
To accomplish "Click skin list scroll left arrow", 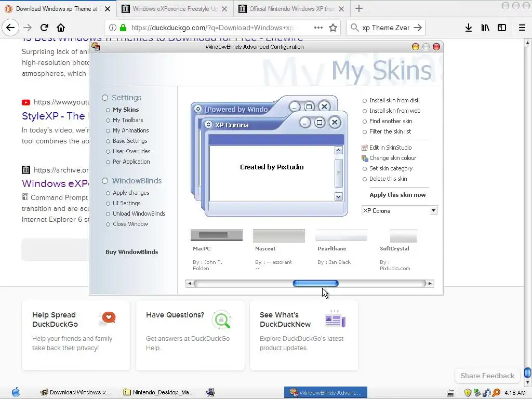I will (190, 283).
